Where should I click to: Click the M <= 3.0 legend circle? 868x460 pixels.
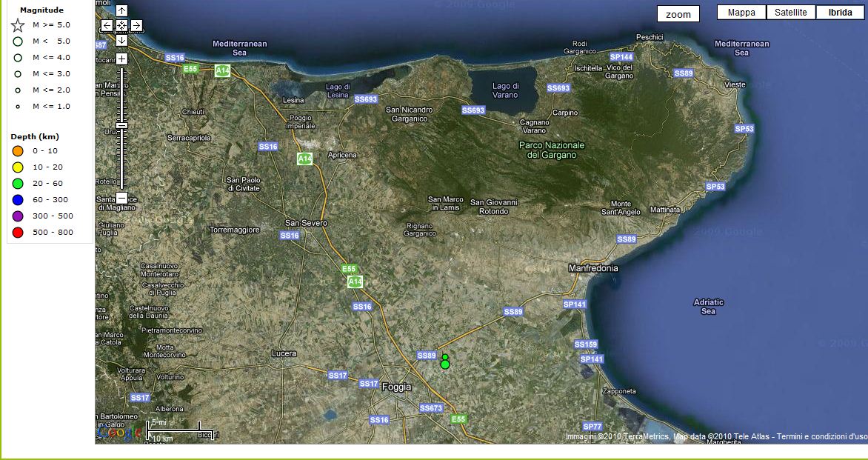coord(18,73)
